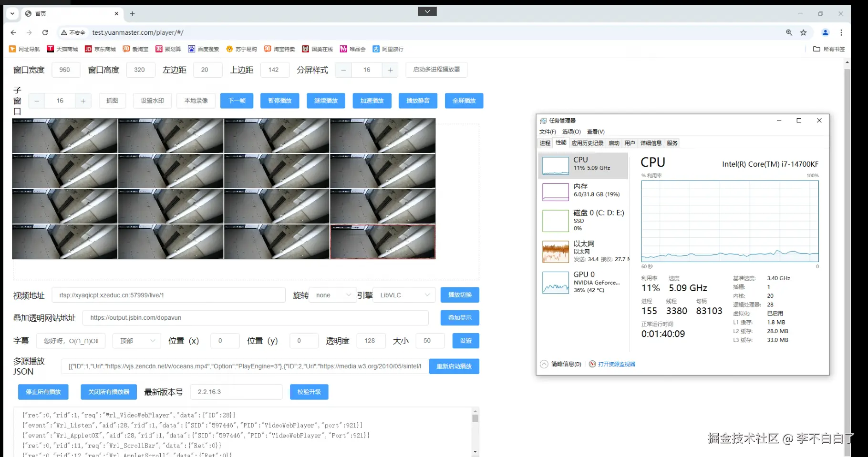
Task: Open the 京东商城 bookmark
Action: (x=100, y=49)
